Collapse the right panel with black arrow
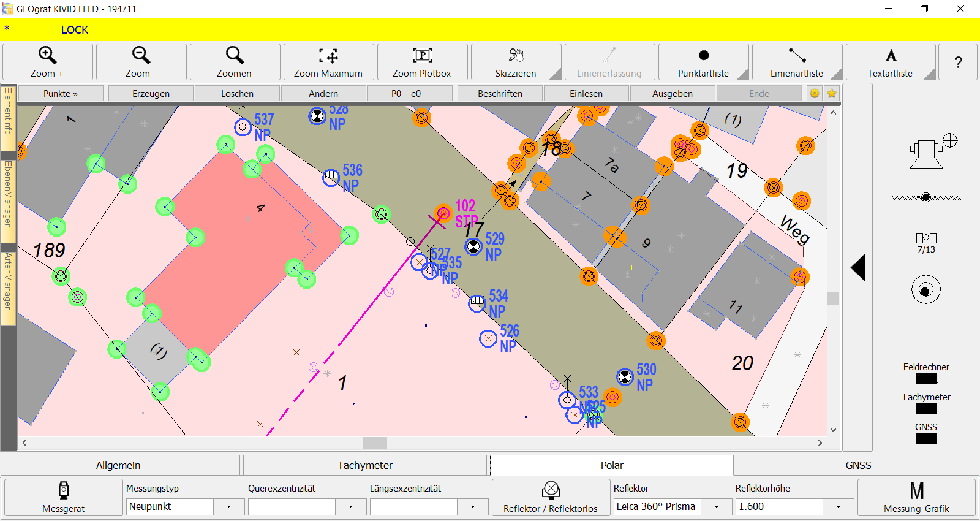Image resolution: width=980 pixels, height=521 pixels. tap(858, 268)
